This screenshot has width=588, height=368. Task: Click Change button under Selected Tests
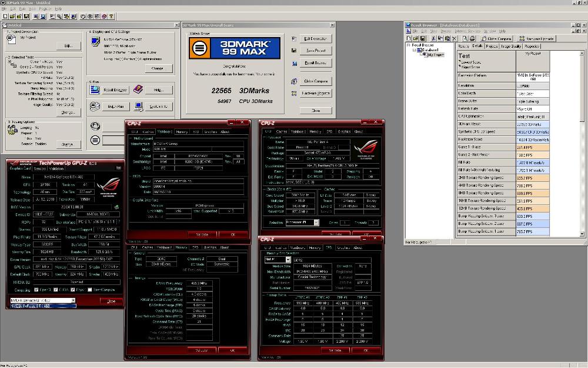click(68, 112)
